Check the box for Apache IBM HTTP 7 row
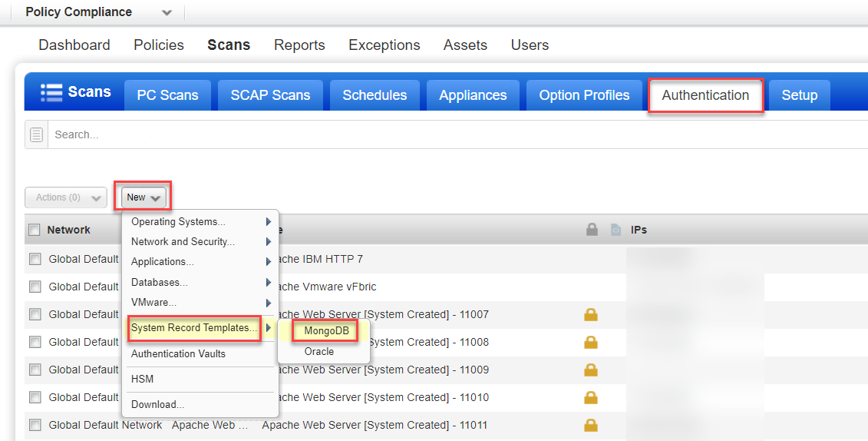Screen dimensions: 868x441 pos(35,259)
